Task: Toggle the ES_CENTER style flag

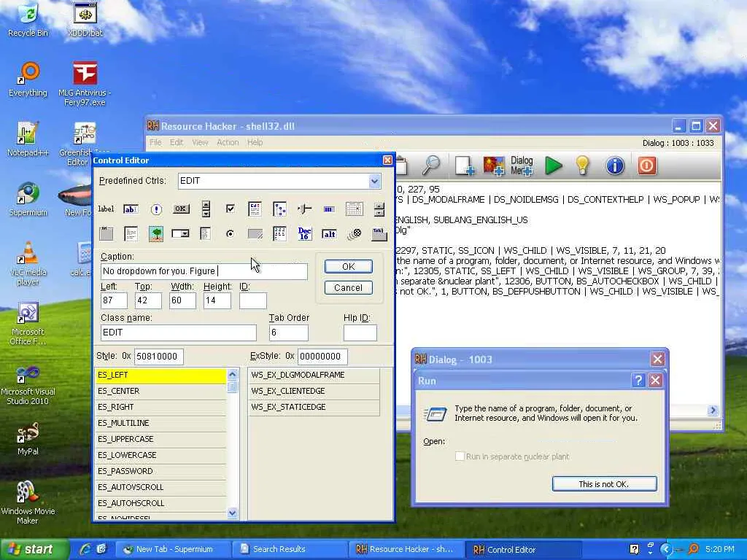Action: click(161, 391)
